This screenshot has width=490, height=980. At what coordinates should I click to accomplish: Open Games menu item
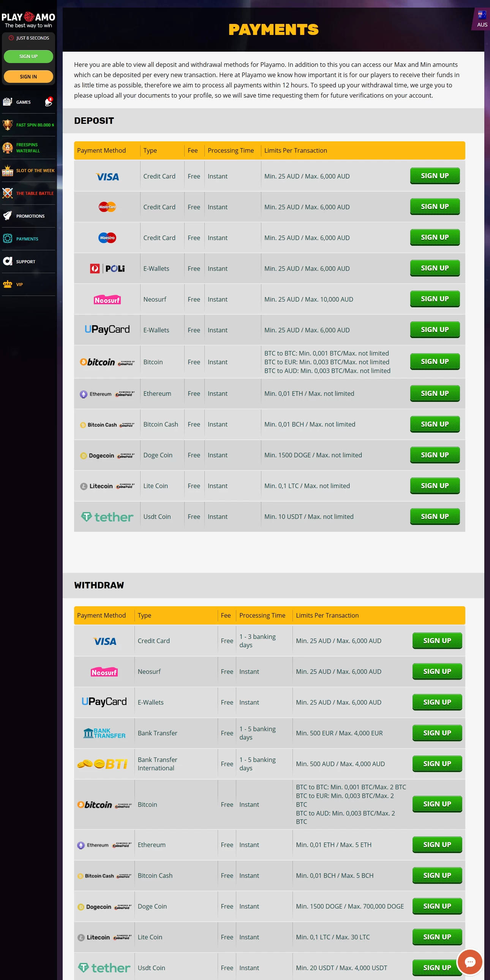point(24,102)
